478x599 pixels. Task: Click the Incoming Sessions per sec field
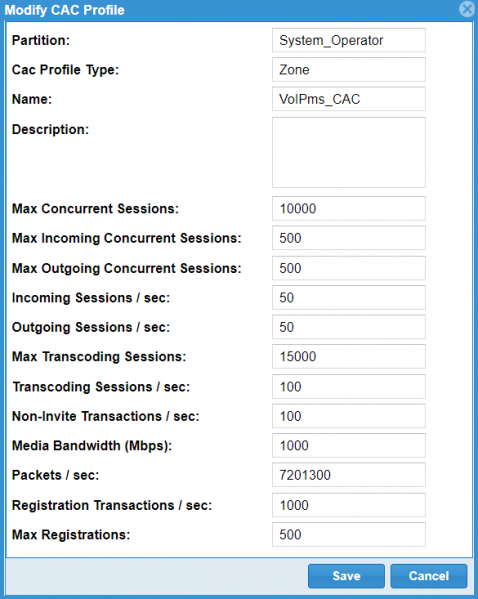348,298
